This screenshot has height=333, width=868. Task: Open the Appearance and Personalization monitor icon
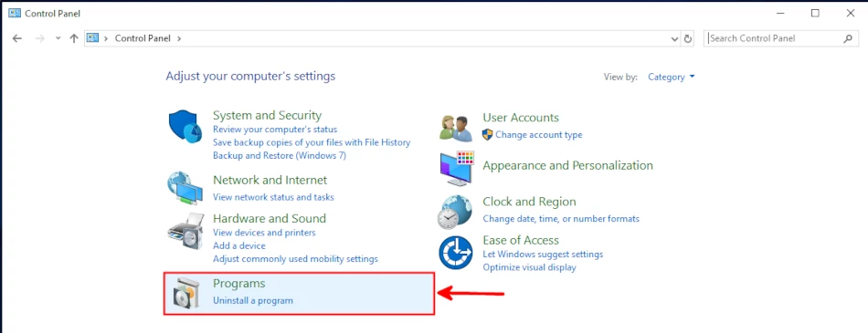pyautogui.click(x=457, y=168)
